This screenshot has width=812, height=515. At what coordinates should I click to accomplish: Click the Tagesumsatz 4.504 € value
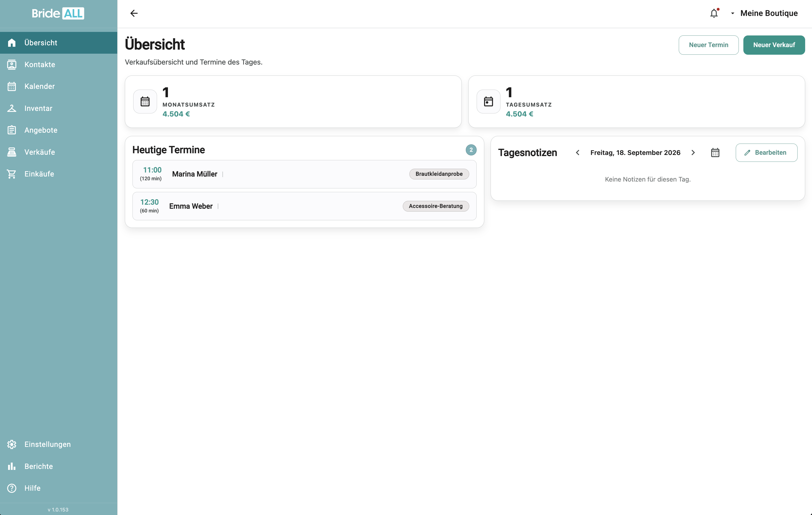click(x=519, y=114)
